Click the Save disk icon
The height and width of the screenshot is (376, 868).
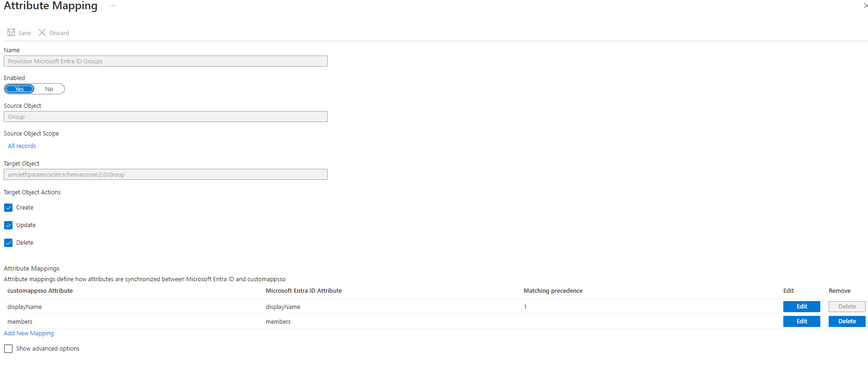[x=11, y=32]
